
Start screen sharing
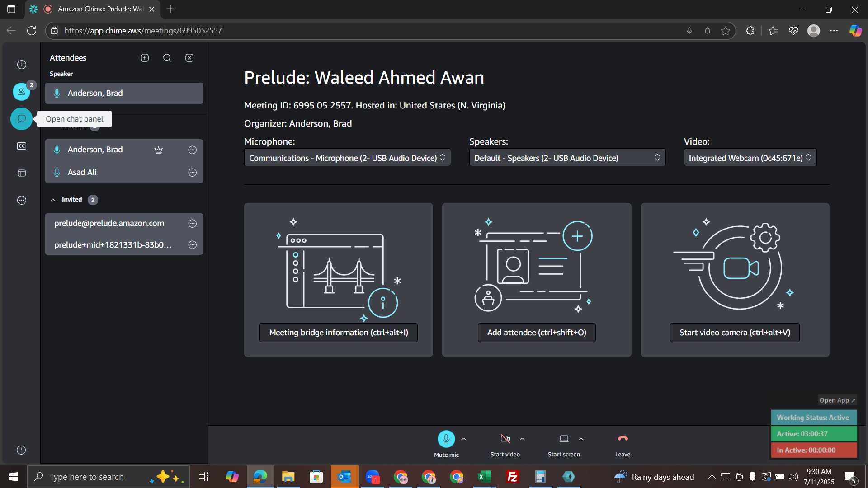pos(564,439)
